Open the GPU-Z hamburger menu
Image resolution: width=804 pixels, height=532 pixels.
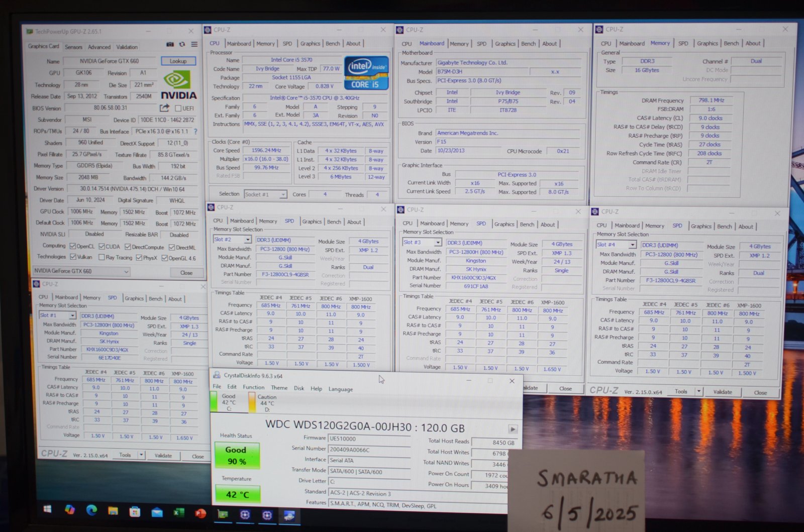[x=194, y=45]
